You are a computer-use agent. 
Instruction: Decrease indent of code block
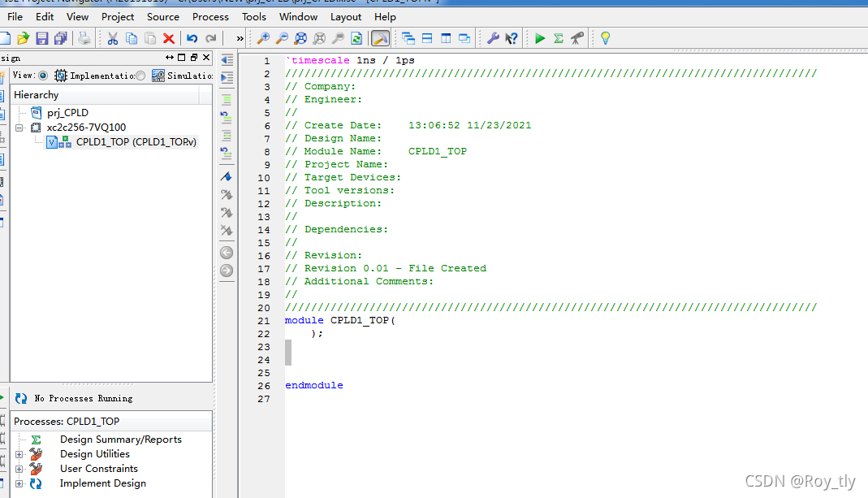click(x=227, y=60)
